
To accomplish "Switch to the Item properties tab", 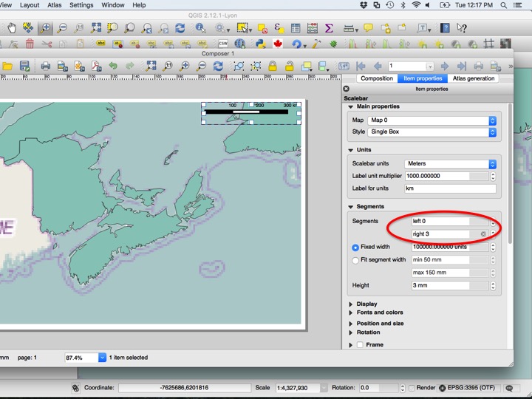I will coord(423,78).
